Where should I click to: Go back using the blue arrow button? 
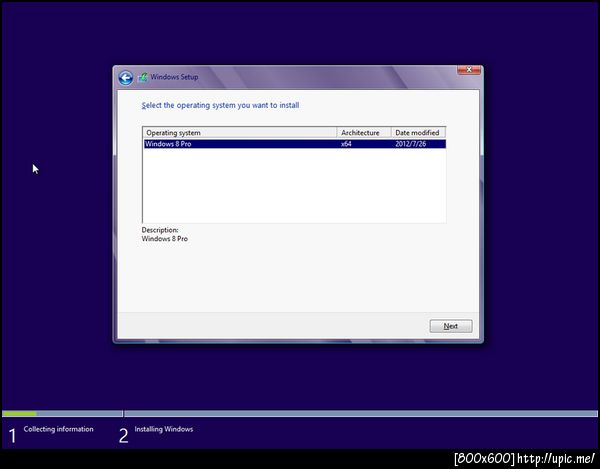126,78
